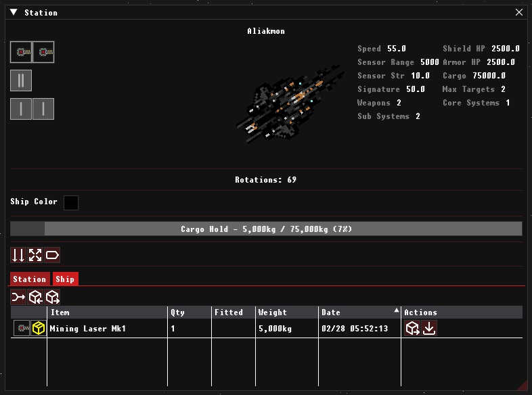Click the 02/28 05:52:13 date cell
532x395 pixels.
[x=355, y=329]
